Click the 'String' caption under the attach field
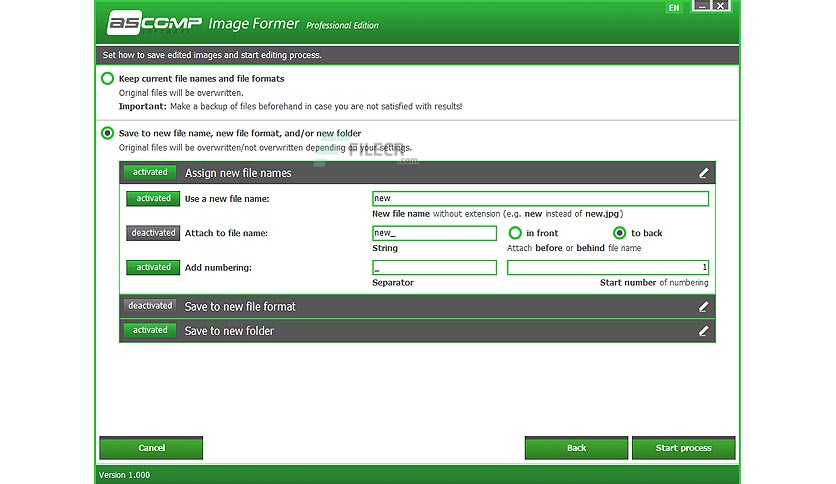This screenshot has width=836, height=484. (x=385, y=248)
